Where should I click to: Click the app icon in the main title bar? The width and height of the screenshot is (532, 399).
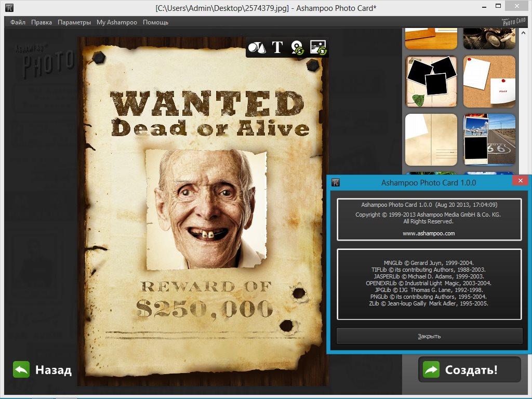(x=9, y=7)
